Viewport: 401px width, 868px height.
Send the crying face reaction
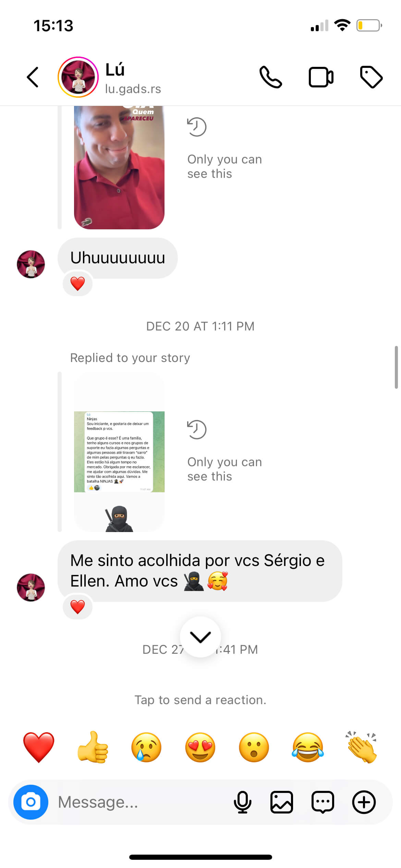coord(146,747)
